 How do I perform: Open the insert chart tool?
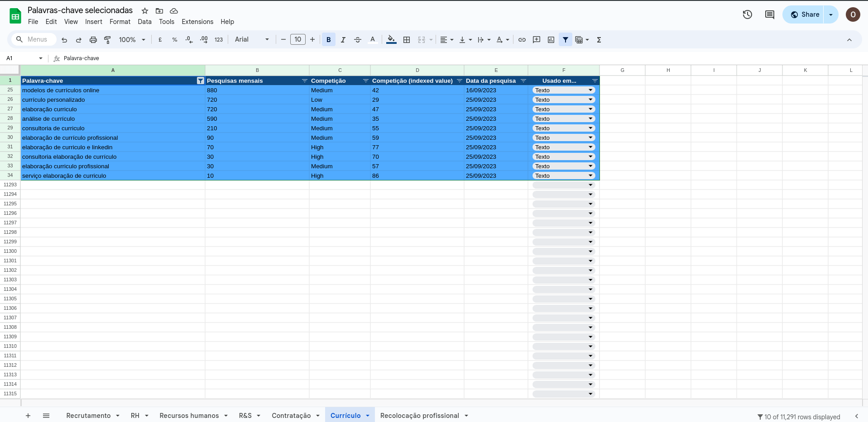click(551, 40)
